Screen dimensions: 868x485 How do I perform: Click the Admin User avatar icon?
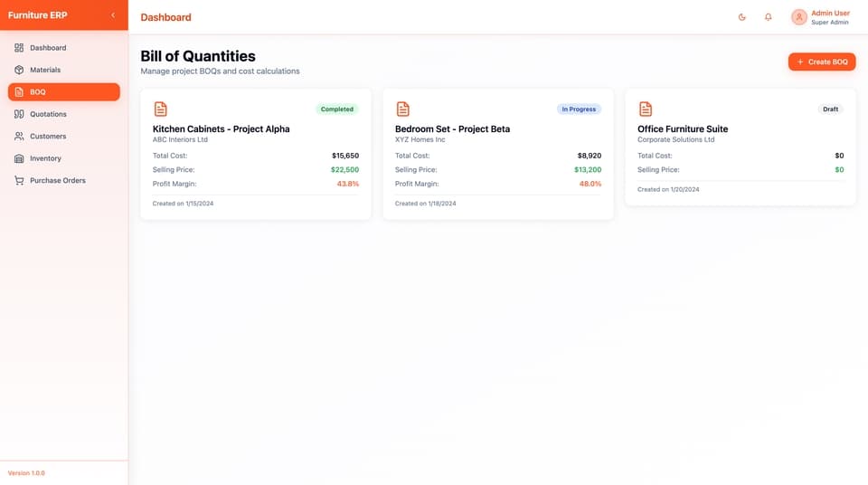(x=798, y=17)
